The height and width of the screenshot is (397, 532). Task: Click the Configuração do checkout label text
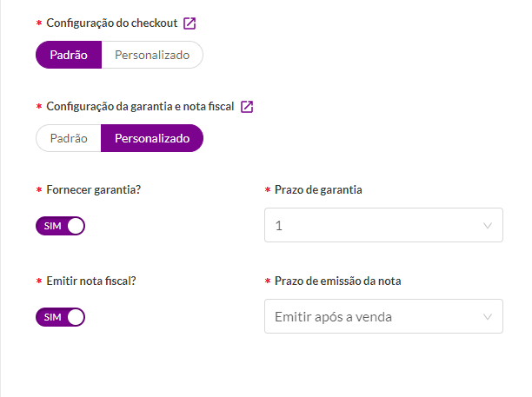click(x=112, y=23)
